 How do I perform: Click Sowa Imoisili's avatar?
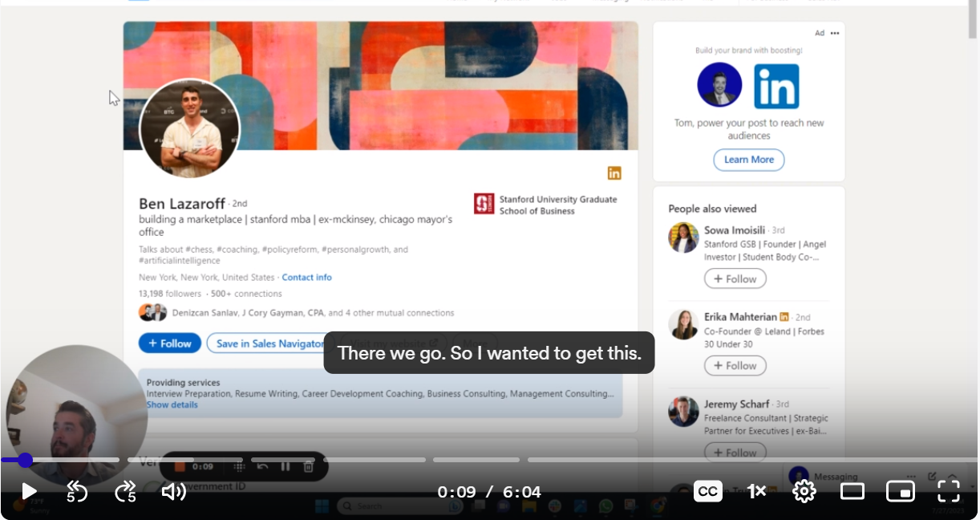pyautogui.click(x=683, y=238)
